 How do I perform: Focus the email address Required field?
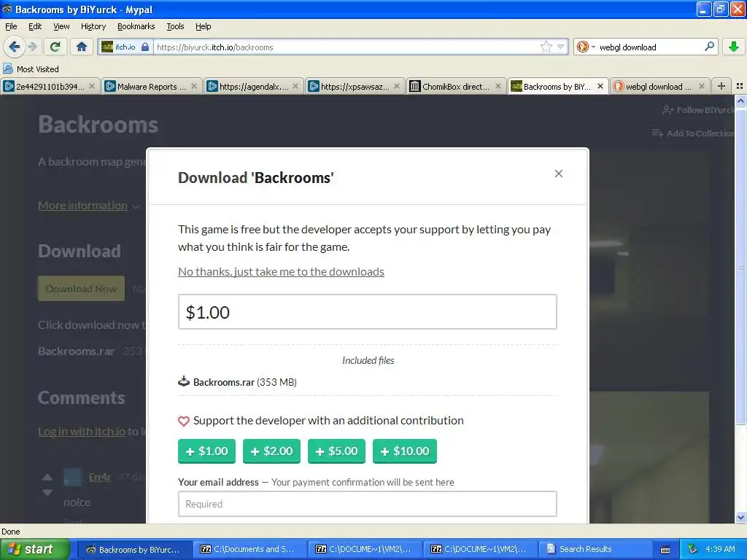point(368,504)
